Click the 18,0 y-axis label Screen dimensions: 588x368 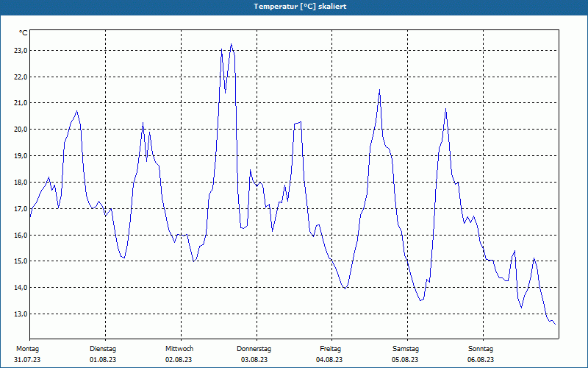pos(21,183)
